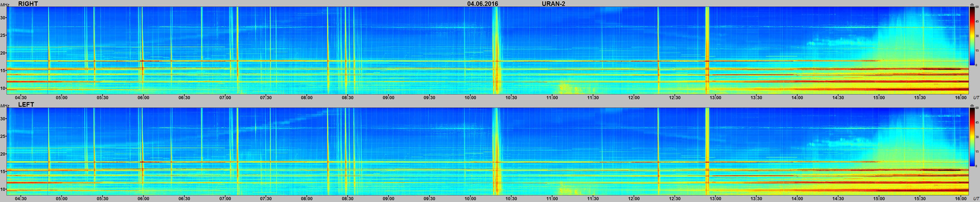Click 06:30 on LEFT panel time axis
Image resolution: width=980 pixels, height=202 pixels.
pyautogui.click(x=184, y=199)
